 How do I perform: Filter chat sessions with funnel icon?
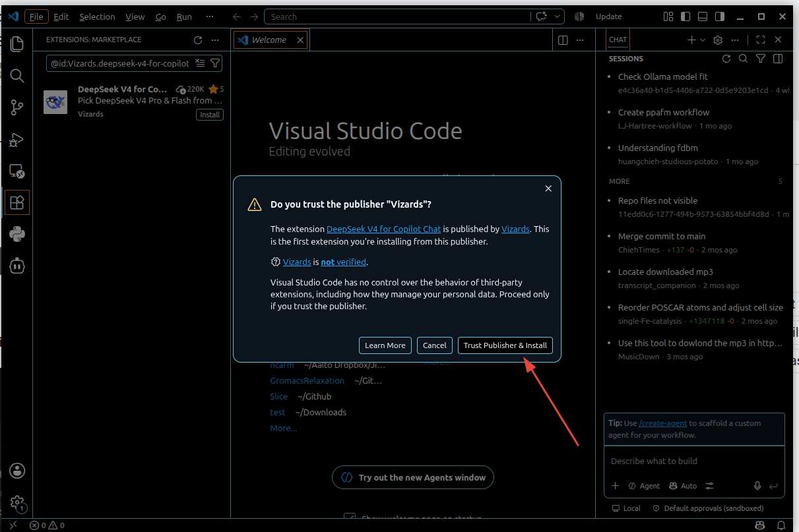tap(761, 59)
